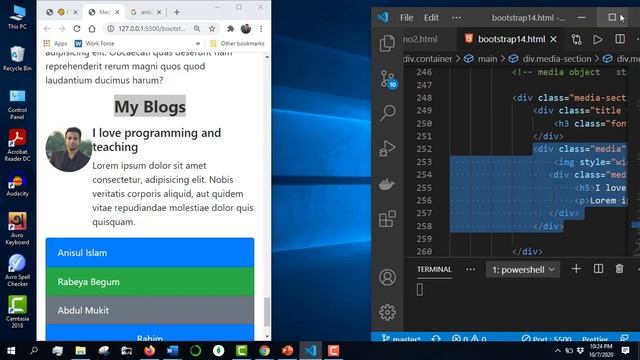
Task: Open Chrome three-dot menu
Action: click(261, 29)
